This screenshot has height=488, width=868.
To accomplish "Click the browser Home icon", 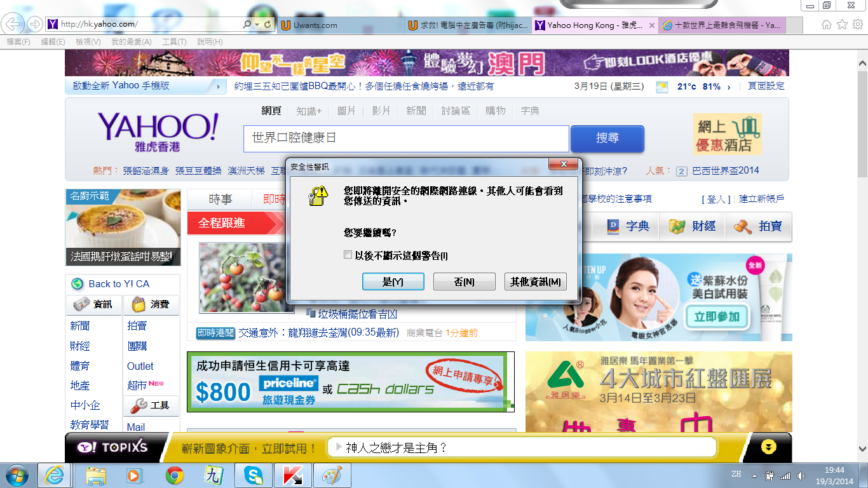I will click(x=827, y=25).
